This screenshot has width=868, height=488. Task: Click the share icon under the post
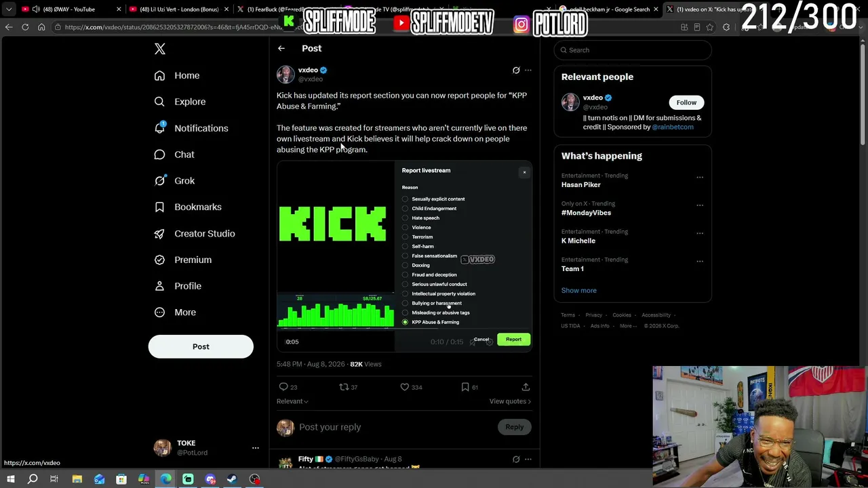[x=526, y=387]
